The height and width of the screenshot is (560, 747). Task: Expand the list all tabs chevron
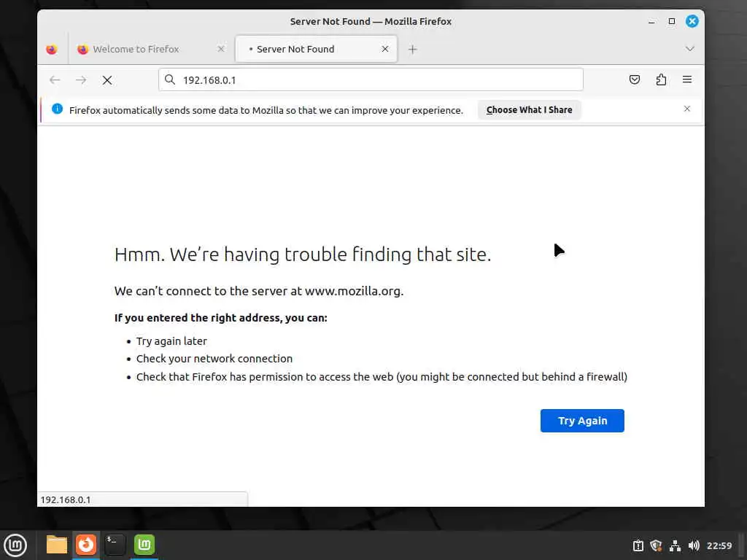(x=689, y=49)
